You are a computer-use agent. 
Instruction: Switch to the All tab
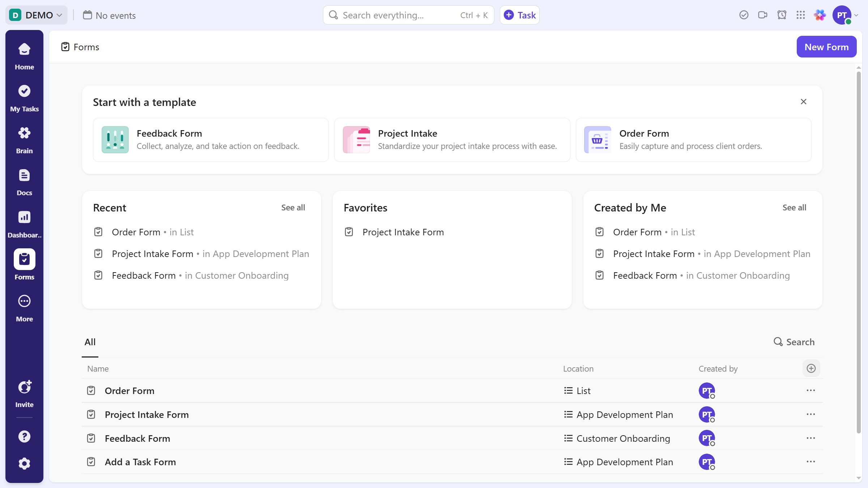90,342
